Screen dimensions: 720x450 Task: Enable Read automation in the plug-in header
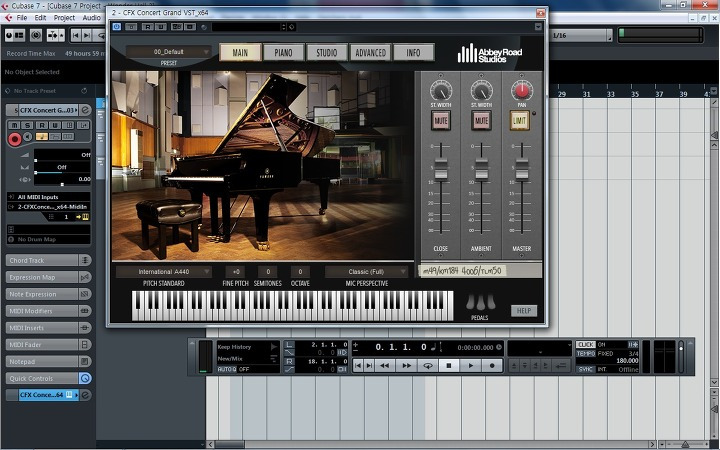tap(147, 27)
